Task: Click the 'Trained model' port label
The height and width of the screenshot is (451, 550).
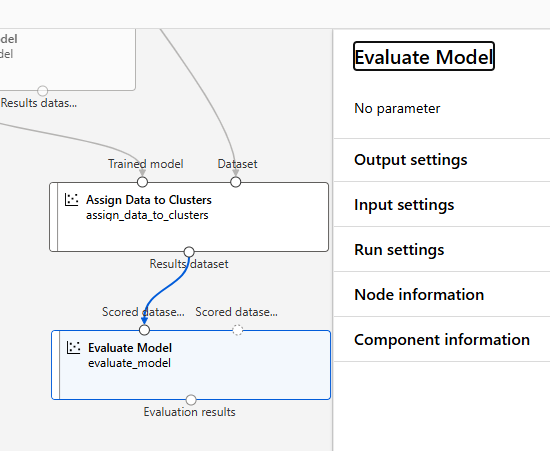Action: 146,164
